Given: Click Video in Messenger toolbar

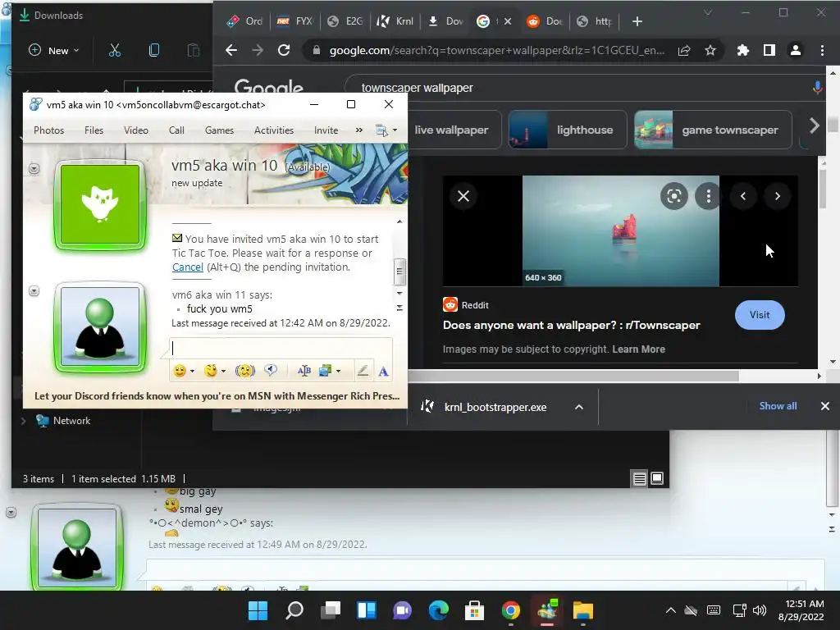Looking at the screenshot, I should tap(136, 130).
